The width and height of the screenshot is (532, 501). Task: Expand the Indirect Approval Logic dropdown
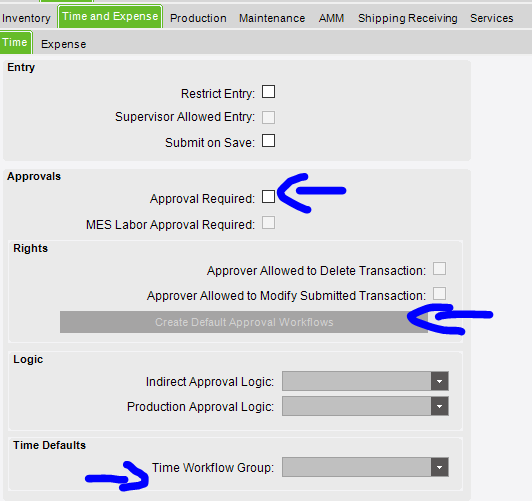click(x=365, y=381)
